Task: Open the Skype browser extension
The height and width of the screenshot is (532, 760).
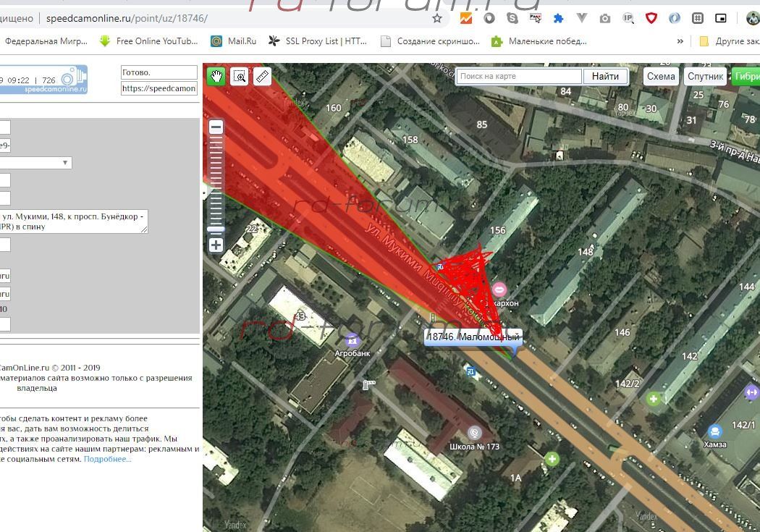Action: tap(512, 18)
